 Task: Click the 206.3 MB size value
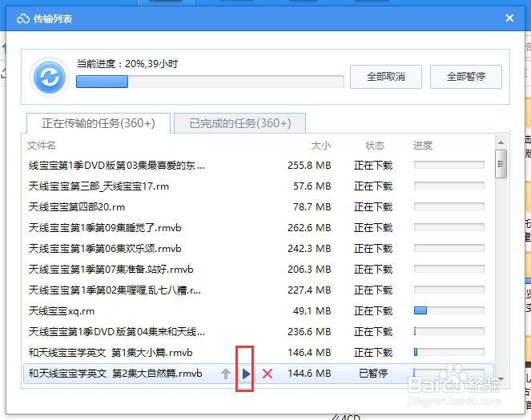(x=309, y=269)
